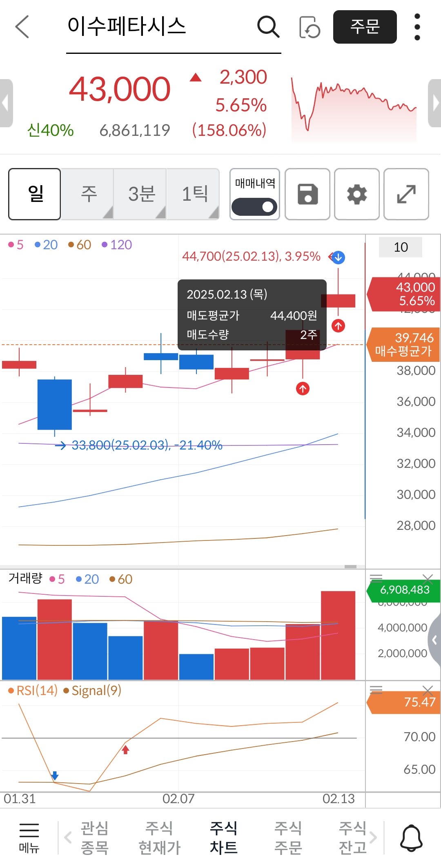Tap the blue sell marker above the 02.13 candle
Viewport: 441px width, 868px height.
tap(338, 257)
